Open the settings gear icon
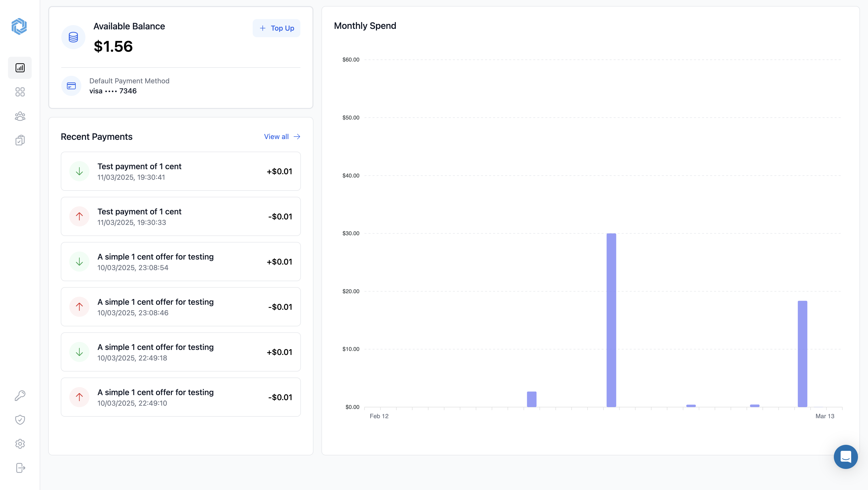 (x=20, y=444)
